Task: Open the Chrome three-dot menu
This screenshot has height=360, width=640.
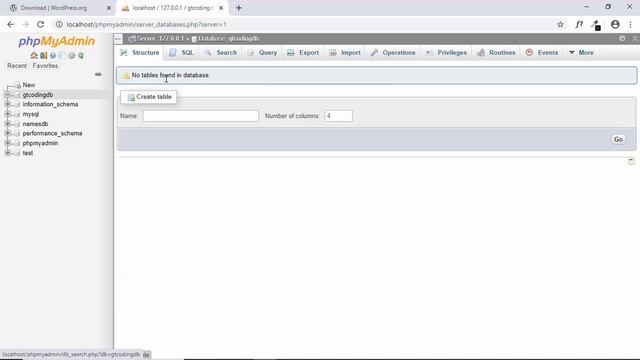Action: pos(631,24)
